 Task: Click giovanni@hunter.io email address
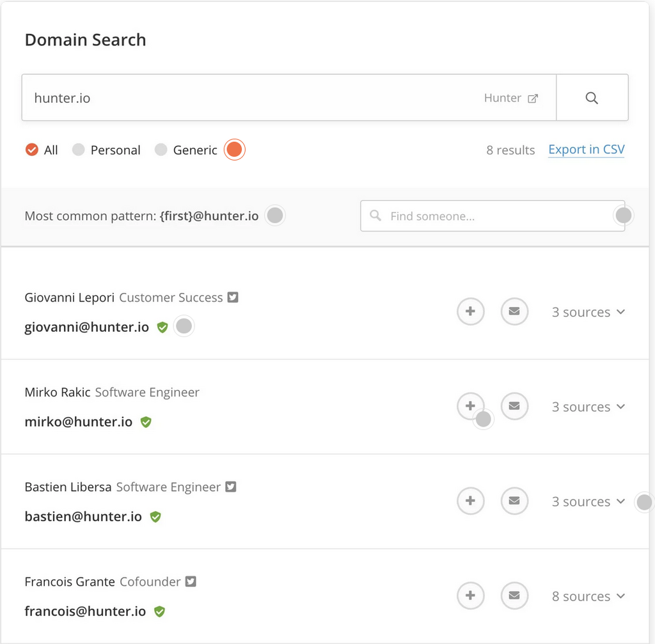[86, 327]
